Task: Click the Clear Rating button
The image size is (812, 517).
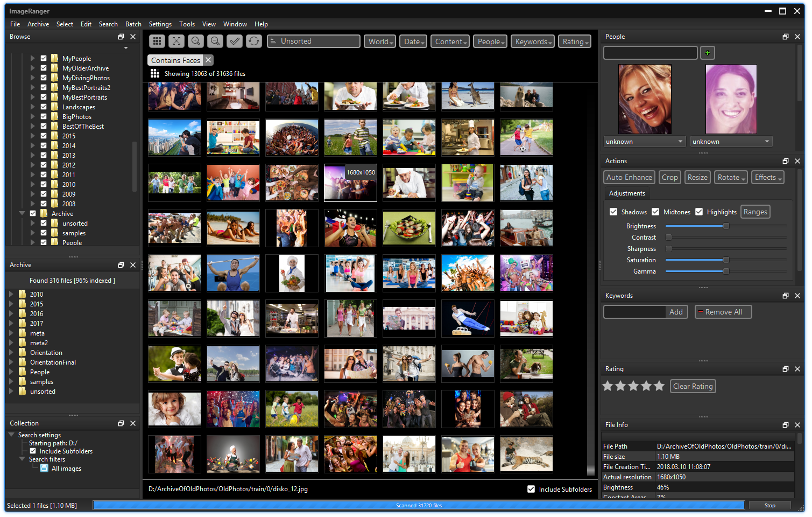Action: tap(693, 386)
